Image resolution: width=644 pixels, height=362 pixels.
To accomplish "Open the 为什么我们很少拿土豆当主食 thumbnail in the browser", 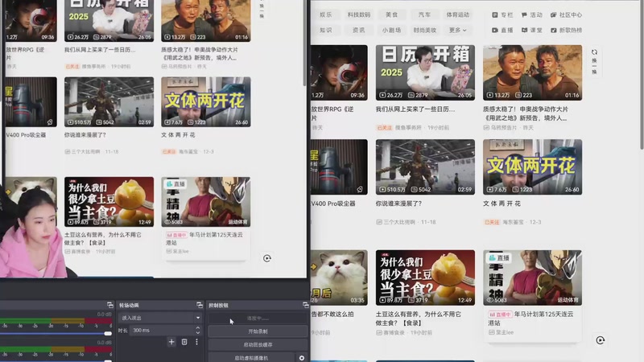I will (x=425, y=278).
